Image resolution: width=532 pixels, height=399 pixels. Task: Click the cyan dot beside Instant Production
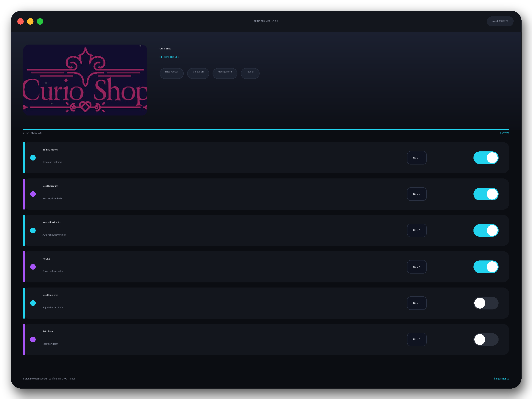(33, 230)
